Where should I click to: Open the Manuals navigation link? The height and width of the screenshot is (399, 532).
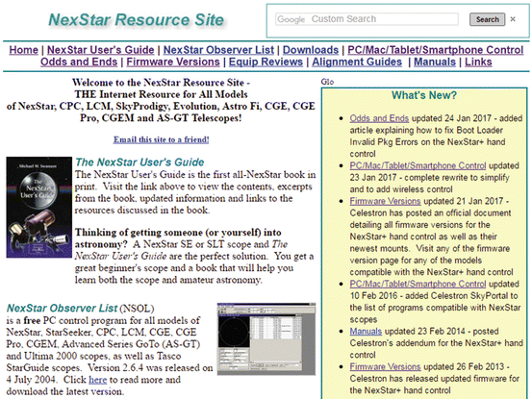pos(435,62)
